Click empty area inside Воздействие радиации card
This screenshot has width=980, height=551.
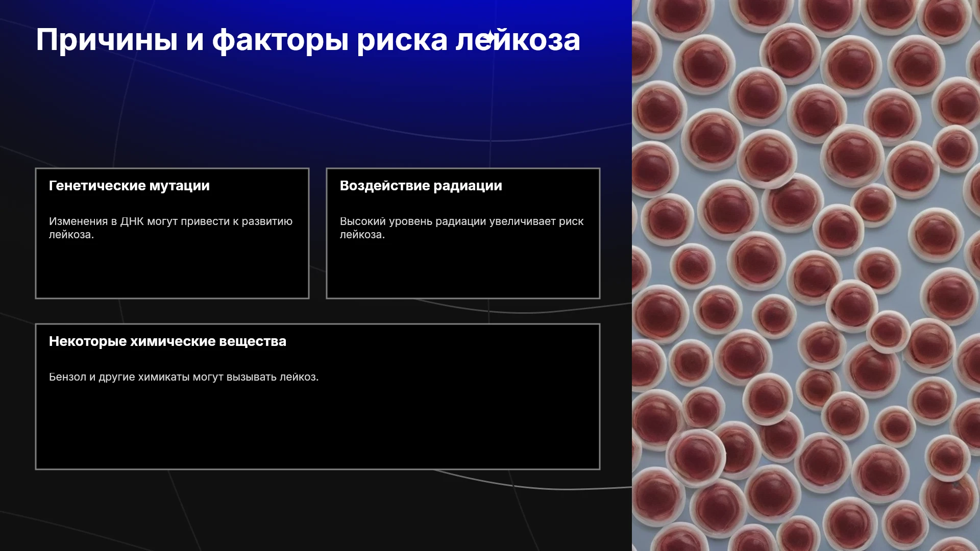pyautogui.click(x=463, y=270)
